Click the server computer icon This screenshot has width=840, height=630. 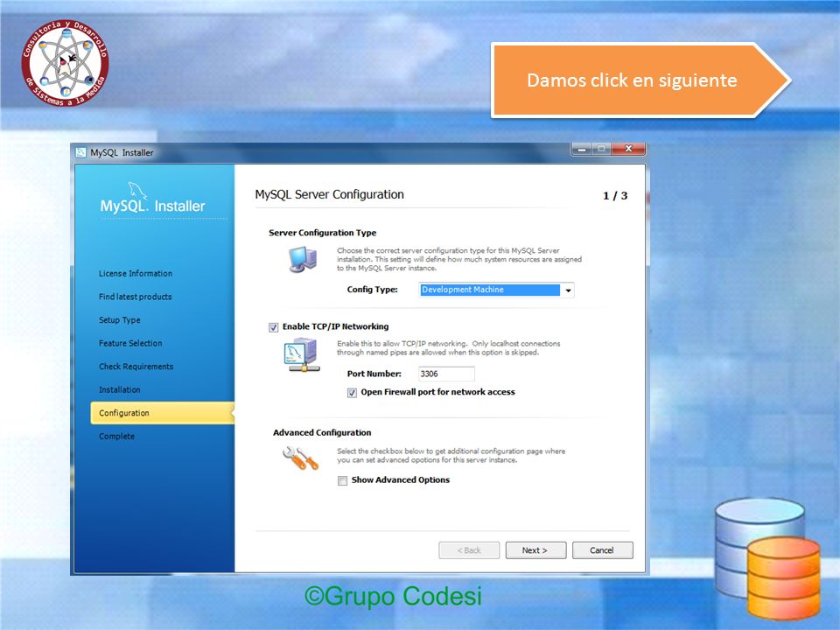pyautogui.click(x=304, y=259)
